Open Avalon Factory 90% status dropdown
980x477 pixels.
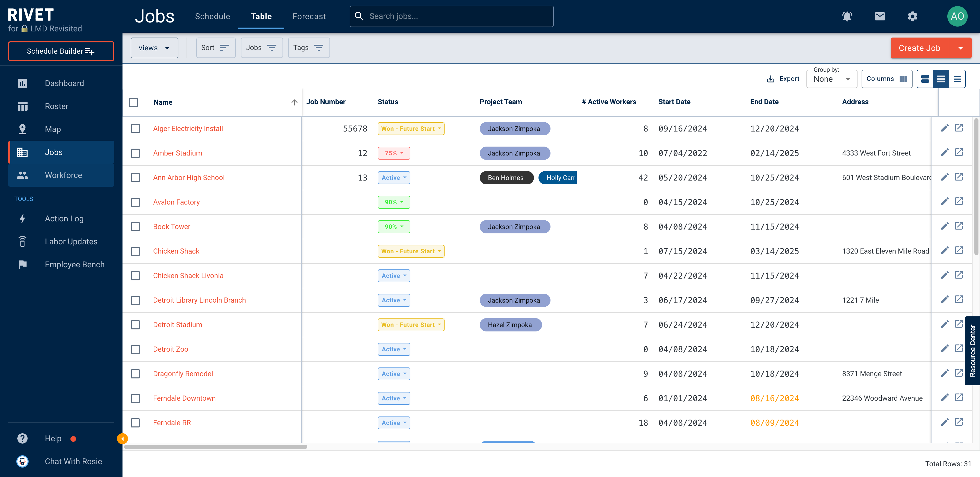coord(394,202)
